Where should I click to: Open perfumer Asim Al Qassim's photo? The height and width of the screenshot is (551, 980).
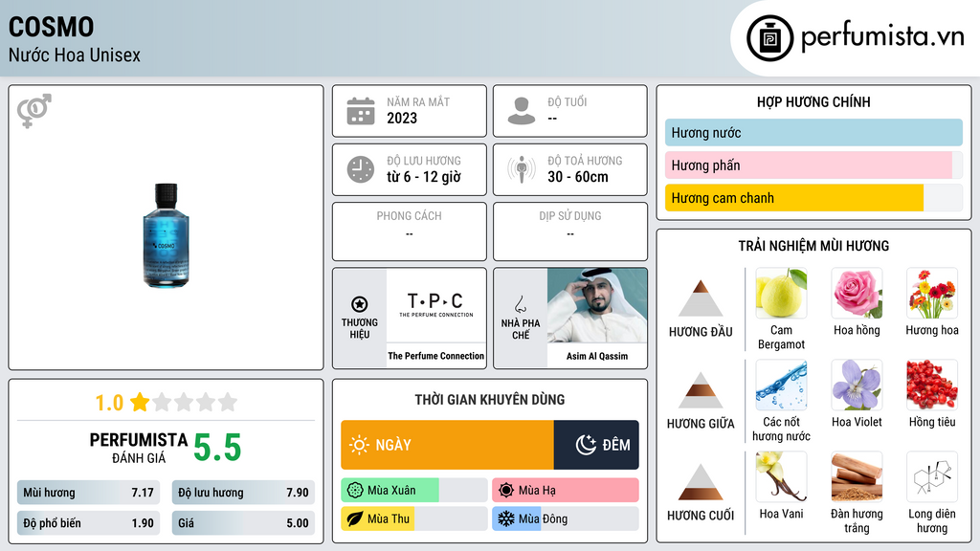(x=597, y=306)
